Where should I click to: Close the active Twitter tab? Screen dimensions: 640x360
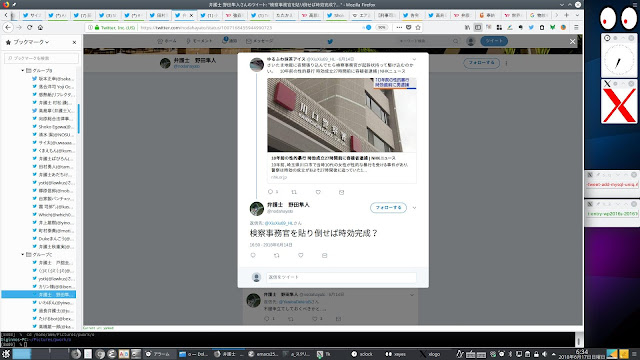(191, 15)
